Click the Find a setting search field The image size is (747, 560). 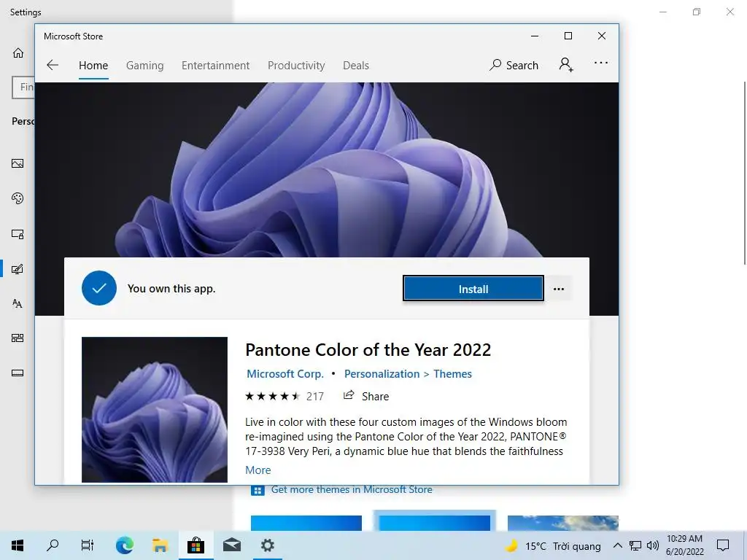23,87
